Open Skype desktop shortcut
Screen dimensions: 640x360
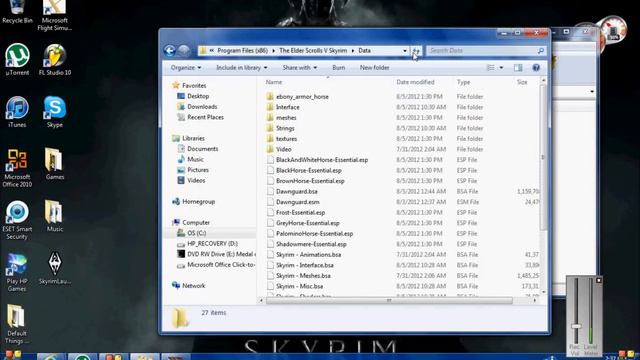pyautogui.click(x=55, y=112)
